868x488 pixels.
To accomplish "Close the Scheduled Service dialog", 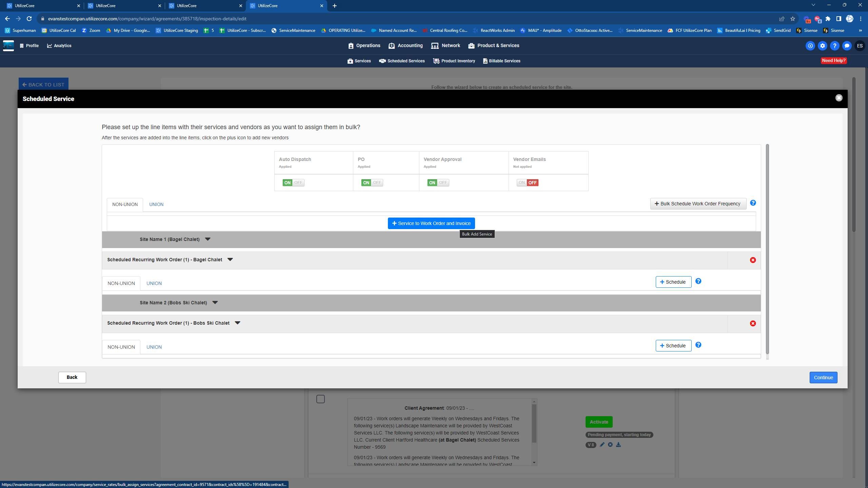I will click(x=839, y=98).
